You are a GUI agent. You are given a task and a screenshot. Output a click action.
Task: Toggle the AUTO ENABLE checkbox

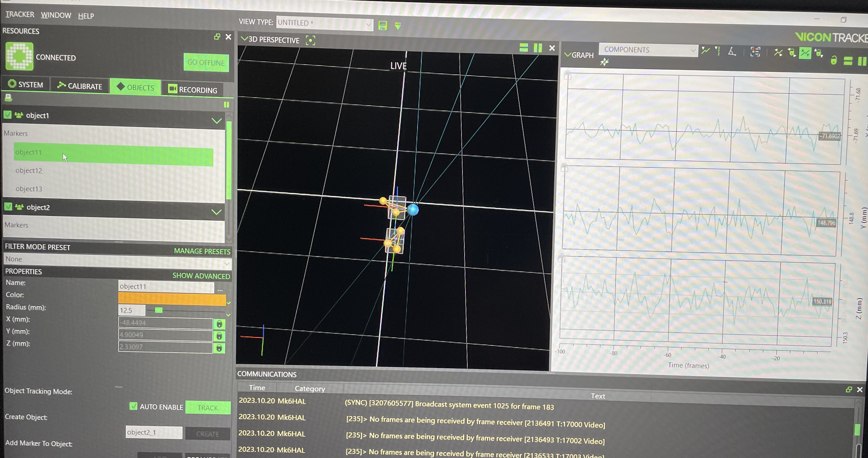(x=133, y=406)
